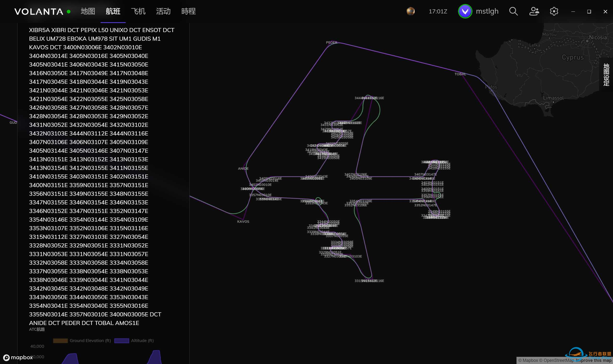Open the 時程 menu item

[x=188, y=11]
